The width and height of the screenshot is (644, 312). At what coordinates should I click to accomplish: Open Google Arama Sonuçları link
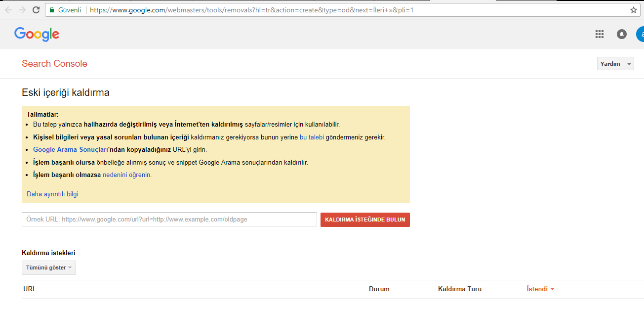pos(71,149)
